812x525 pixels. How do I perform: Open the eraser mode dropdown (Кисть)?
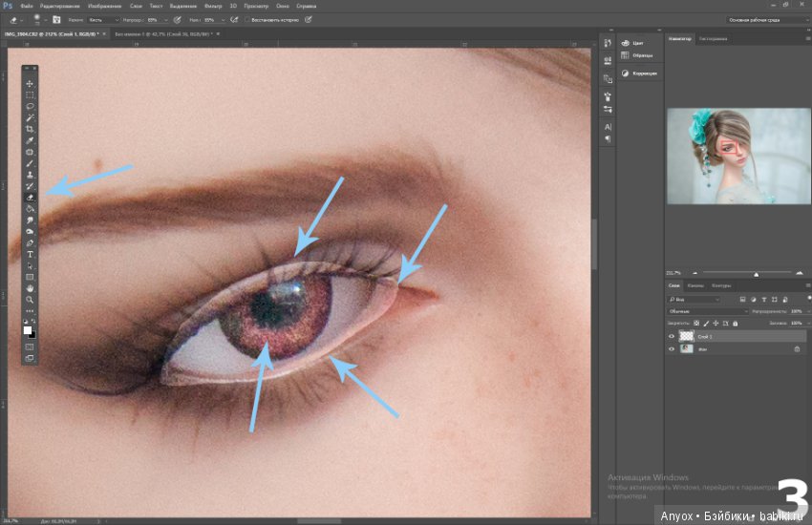pyautogui.click(x=103, y=20)
